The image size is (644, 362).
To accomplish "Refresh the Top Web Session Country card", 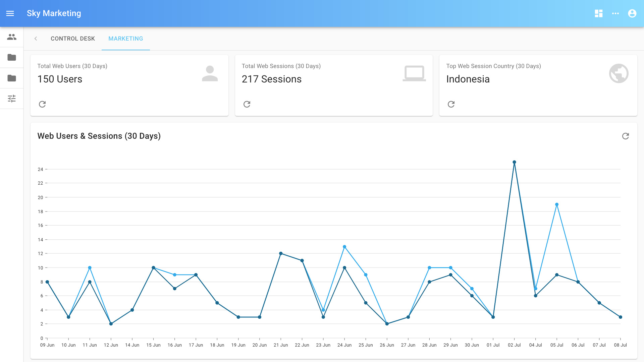I will [451, 104].
